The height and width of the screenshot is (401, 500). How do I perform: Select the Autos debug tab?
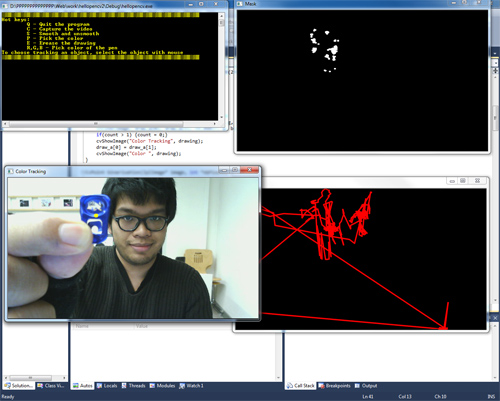(83, 386)
